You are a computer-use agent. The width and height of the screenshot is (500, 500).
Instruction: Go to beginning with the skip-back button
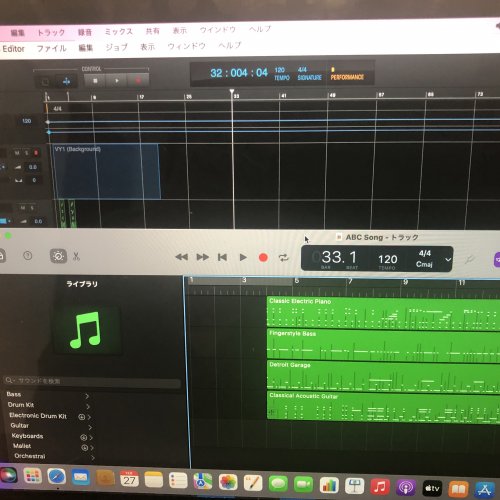tap(222, 257)
